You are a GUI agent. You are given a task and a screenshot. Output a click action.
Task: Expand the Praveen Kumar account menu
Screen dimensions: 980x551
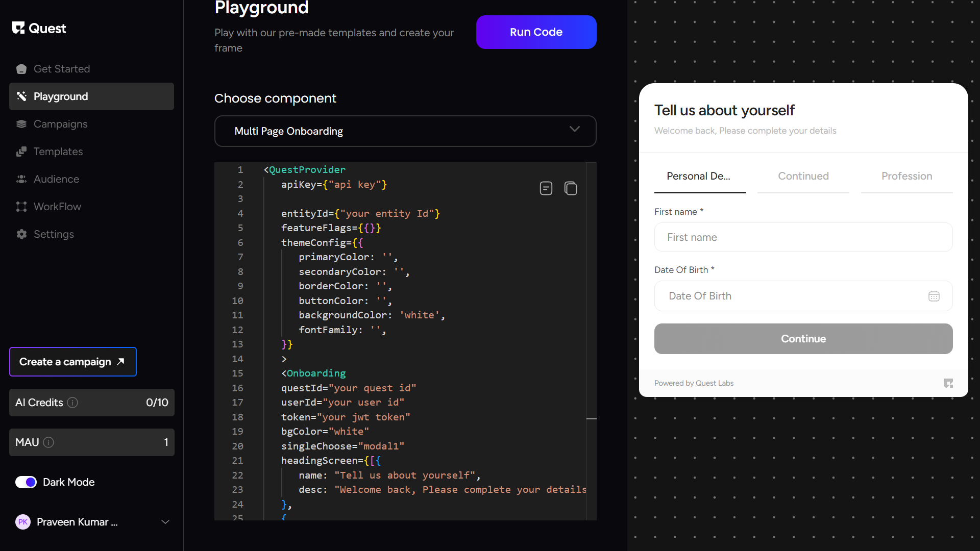pos(165,522)
